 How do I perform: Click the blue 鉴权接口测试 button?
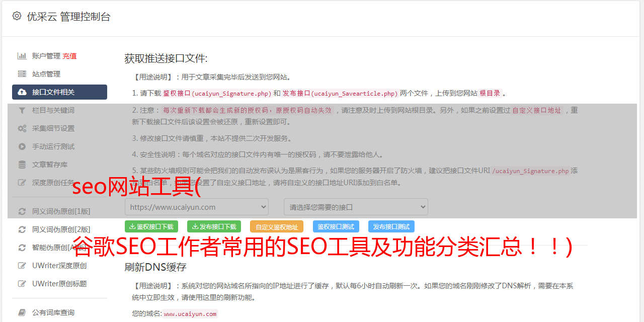click(336, 226)
